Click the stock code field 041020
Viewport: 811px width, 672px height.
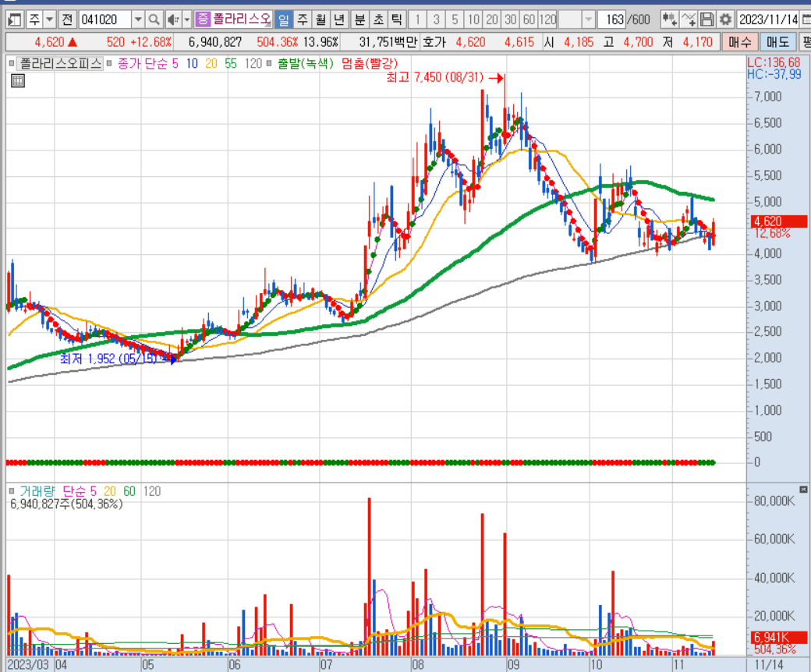coord(105,20)
